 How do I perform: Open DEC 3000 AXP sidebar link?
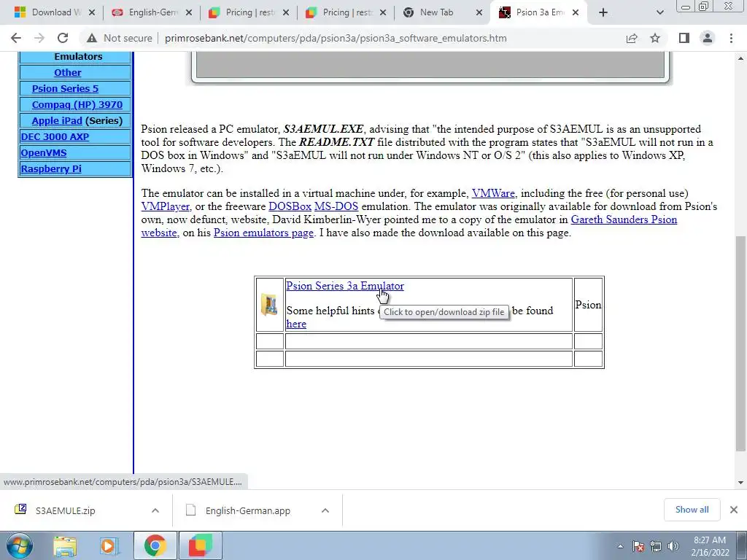tap(55, 136)
